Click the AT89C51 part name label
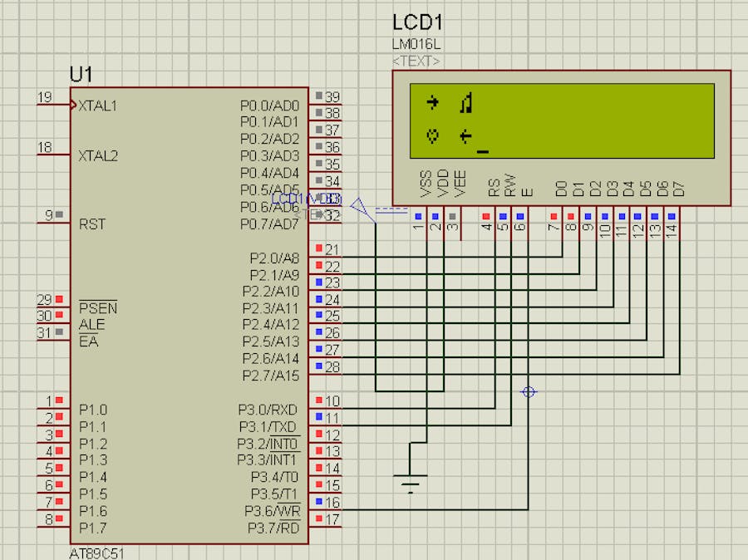 (97, 553)
